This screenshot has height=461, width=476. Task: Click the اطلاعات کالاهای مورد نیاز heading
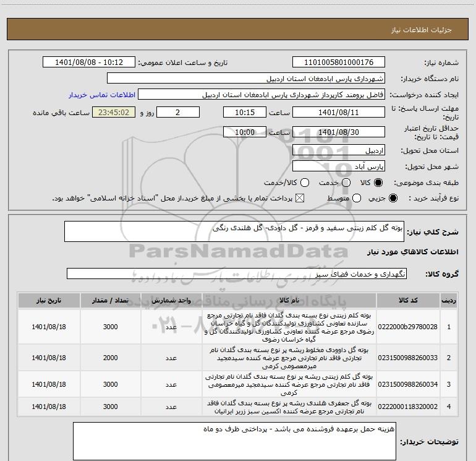[x=413, y=252]
